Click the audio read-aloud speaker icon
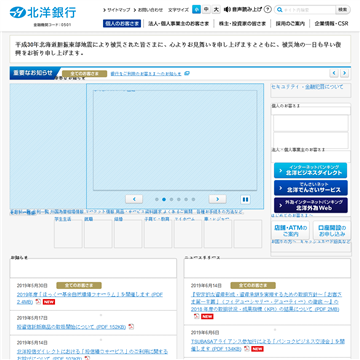This screenshot has width=360, height=360. click(x=227, y=9)
